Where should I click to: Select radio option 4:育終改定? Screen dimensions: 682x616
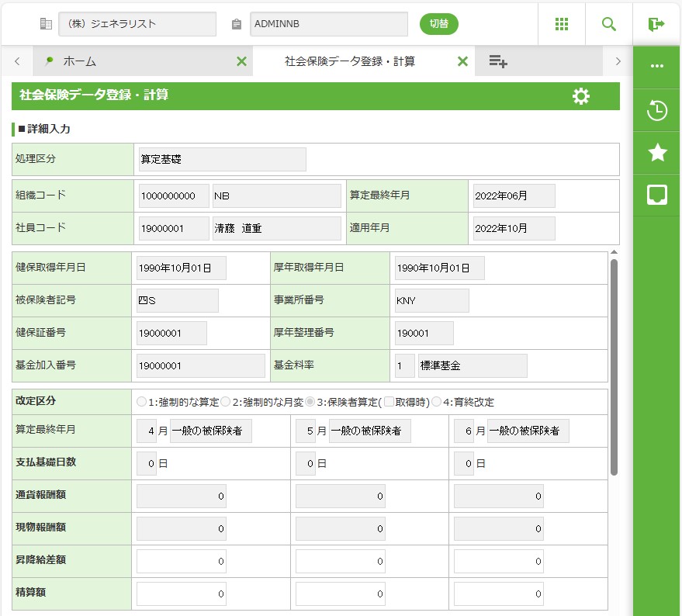click(437, 402)
